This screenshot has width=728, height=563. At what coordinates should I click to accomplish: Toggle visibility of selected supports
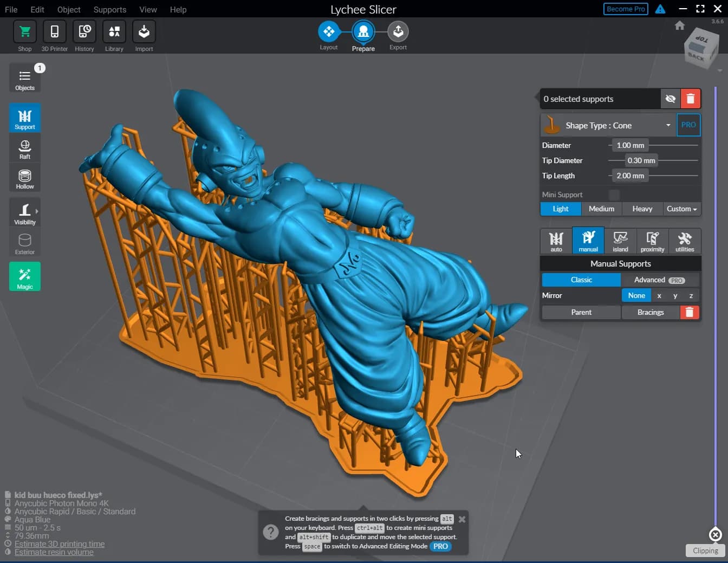pyautogui.click(x=671, y=99)
